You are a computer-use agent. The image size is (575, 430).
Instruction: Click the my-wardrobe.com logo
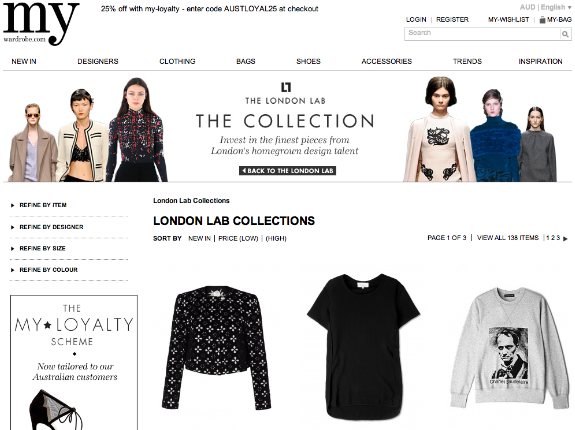pos(41,23)
